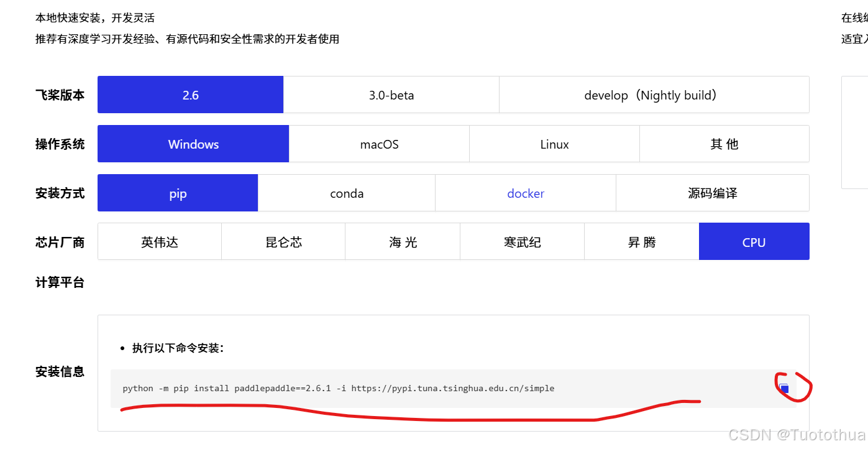Confirm Windows operating system selection
This screenshot has width=868, height=449.
[x=193, y=144]
